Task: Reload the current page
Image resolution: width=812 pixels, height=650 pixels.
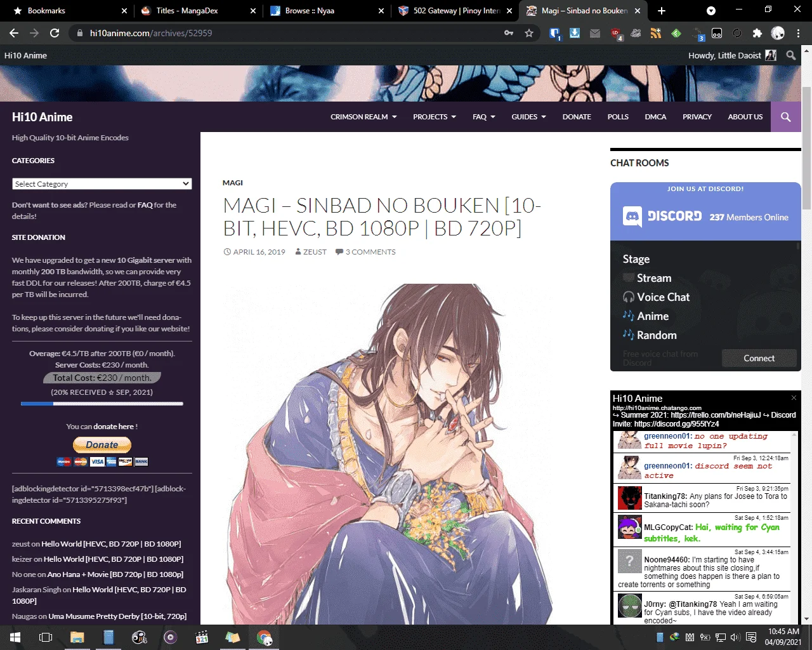Action: [55, 33]
